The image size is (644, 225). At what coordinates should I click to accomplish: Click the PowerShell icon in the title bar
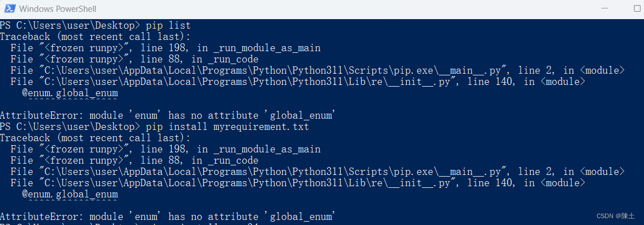tap(10, 8)
